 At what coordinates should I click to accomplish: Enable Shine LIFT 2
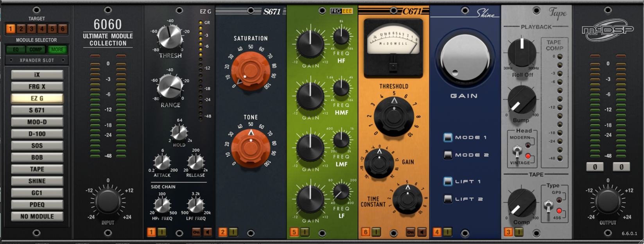[448, 199]
